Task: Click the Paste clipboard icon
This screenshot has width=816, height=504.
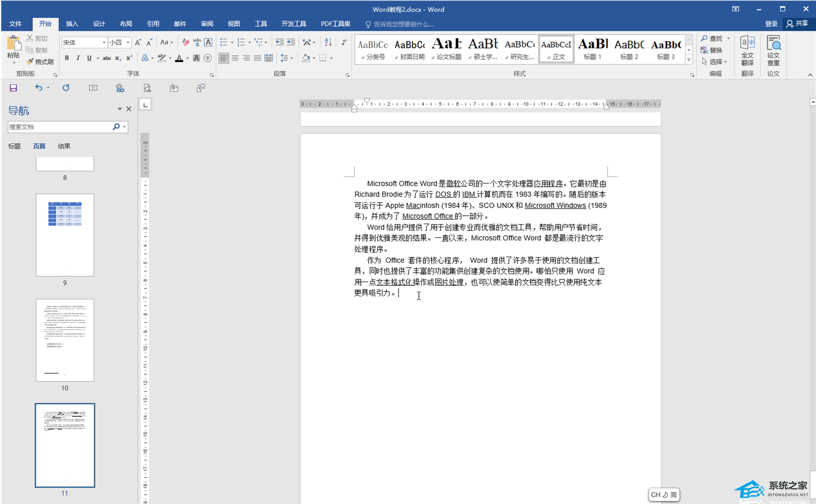Action: 14,43
